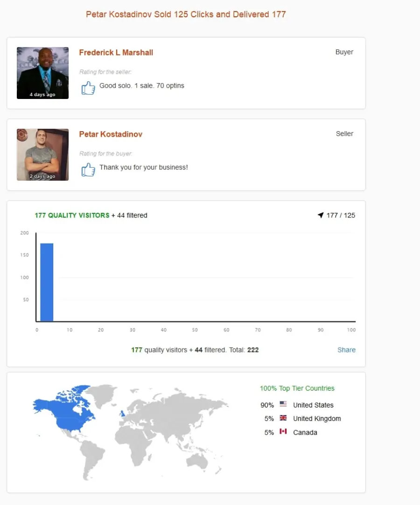Click the Buyer label on first card
This screenshot has width=420, height=505.
coord(344,52)
